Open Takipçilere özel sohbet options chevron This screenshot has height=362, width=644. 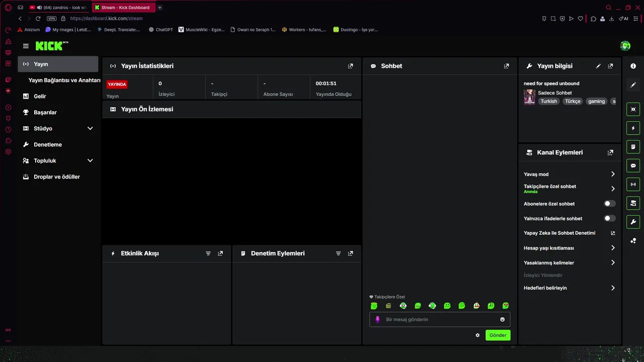613,189
